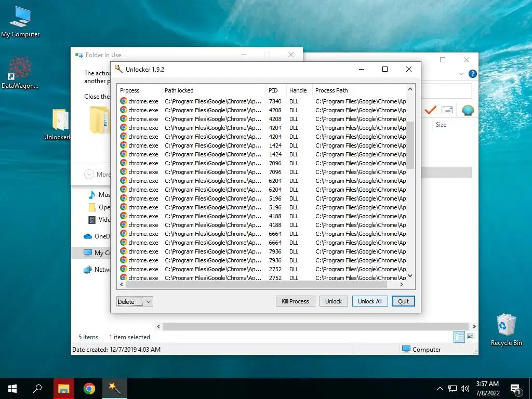Screen dimensions: 532x399
Task: Select the PID 4188 cell in the fourteenth process row
Action: point(275,216)
